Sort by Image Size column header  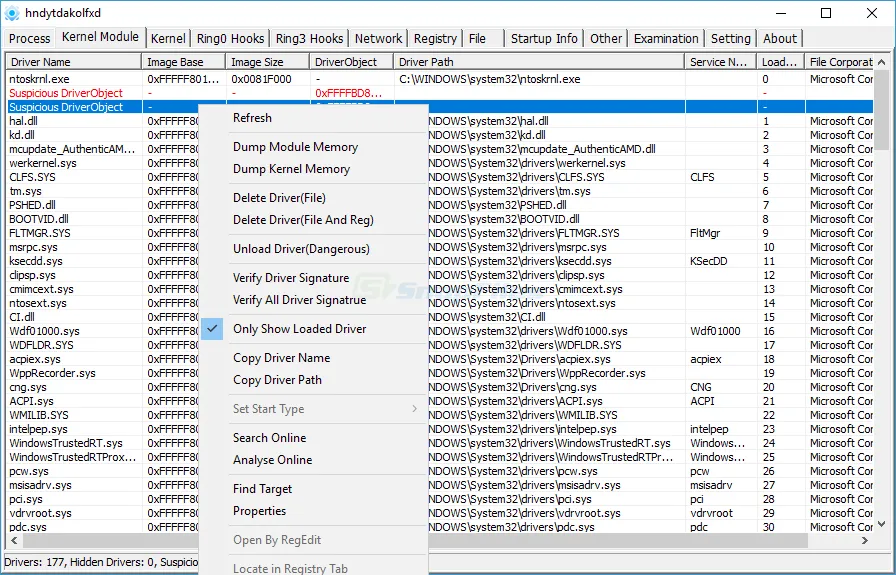(x=267, y=62)
